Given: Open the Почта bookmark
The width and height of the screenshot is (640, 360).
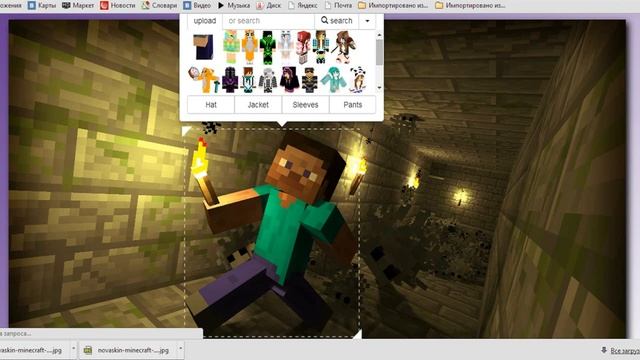Looking at the screenshot, I should pos(338,5).
